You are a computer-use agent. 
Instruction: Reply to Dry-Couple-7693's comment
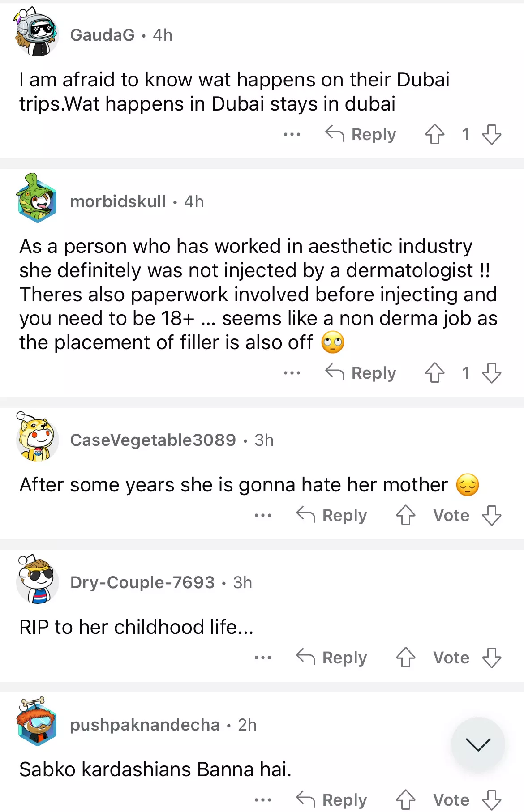pyautogui.click(x=332, y=658)
